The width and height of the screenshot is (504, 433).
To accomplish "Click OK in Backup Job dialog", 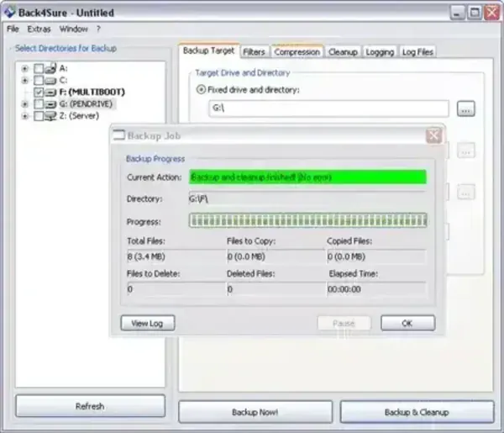I will click(x=407, y=323).
